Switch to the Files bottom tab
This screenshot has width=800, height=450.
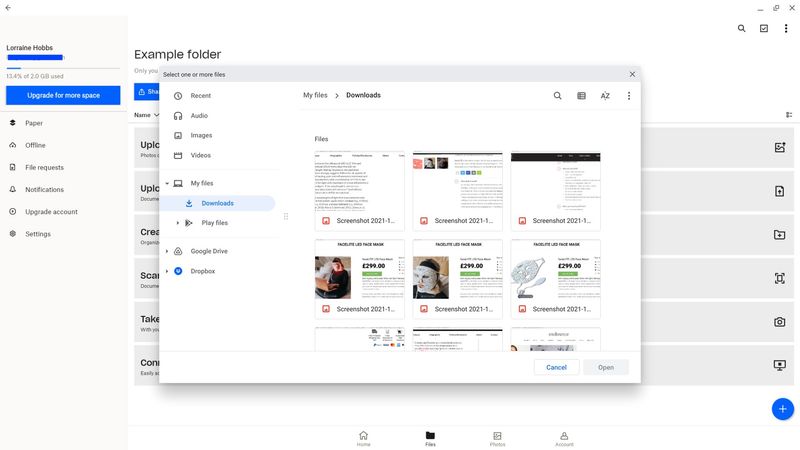tap(430, 438)
